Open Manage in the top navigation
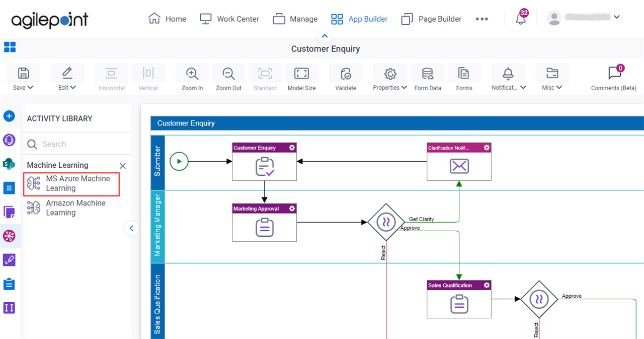Image resolution: width=644 pixels, height=339 pixels. point(295,19)
